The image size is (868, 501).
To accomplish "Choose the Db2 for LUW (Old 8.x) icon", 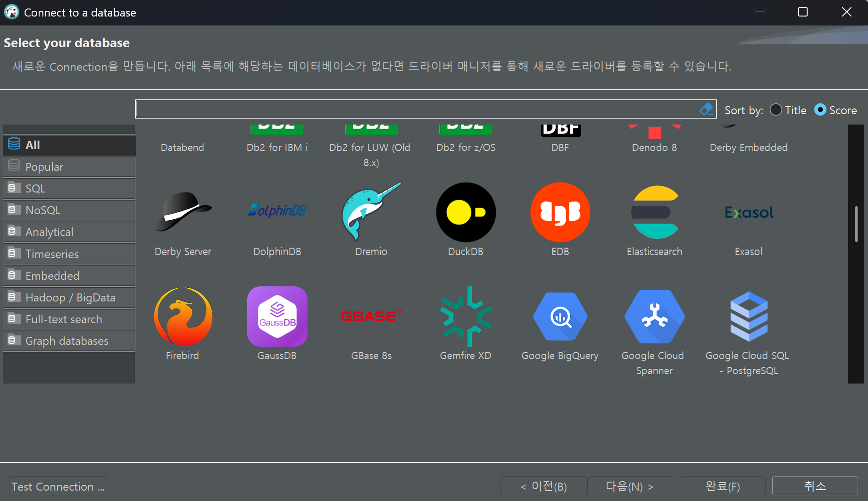I will pos(371,129).
